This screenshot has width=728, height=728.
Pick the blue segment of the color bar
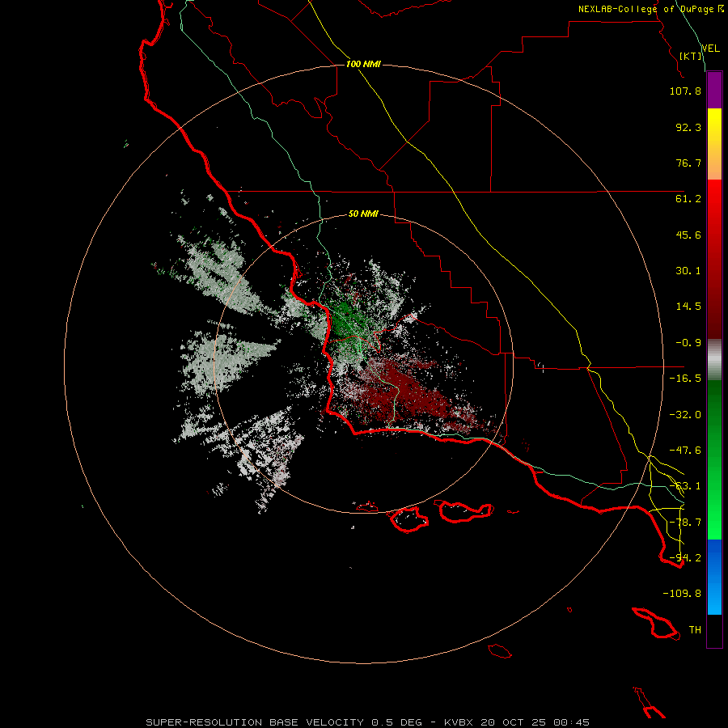point(714,577)
